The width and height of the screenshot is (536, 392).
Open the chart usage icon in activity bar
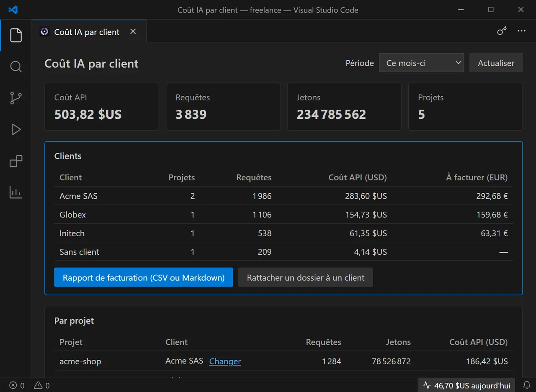[x=15, y=192]
